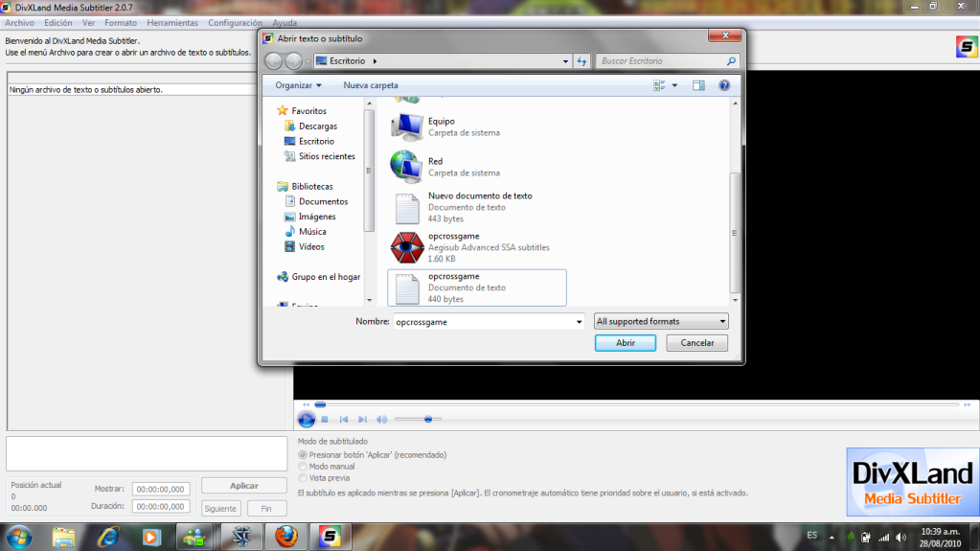Click the change view icon in the dialog toolbar

tap(659, 85)
